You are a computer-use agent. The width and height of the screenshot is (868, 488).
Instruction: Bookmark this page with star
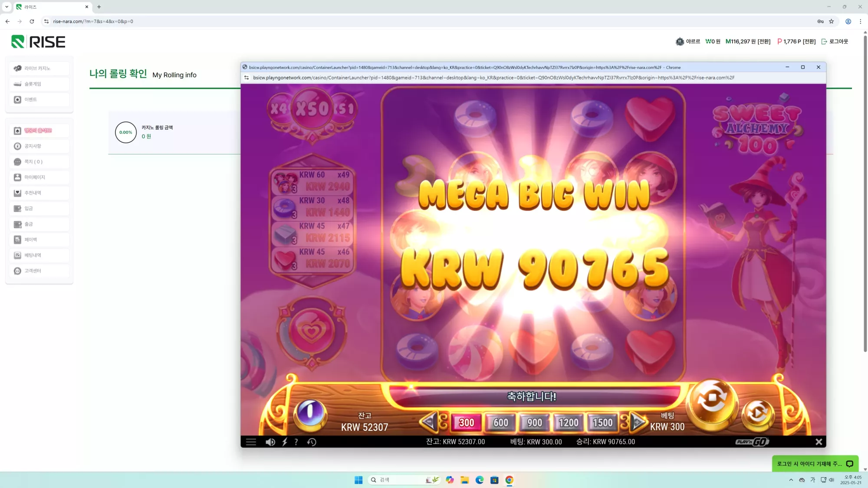click(832, 21)
